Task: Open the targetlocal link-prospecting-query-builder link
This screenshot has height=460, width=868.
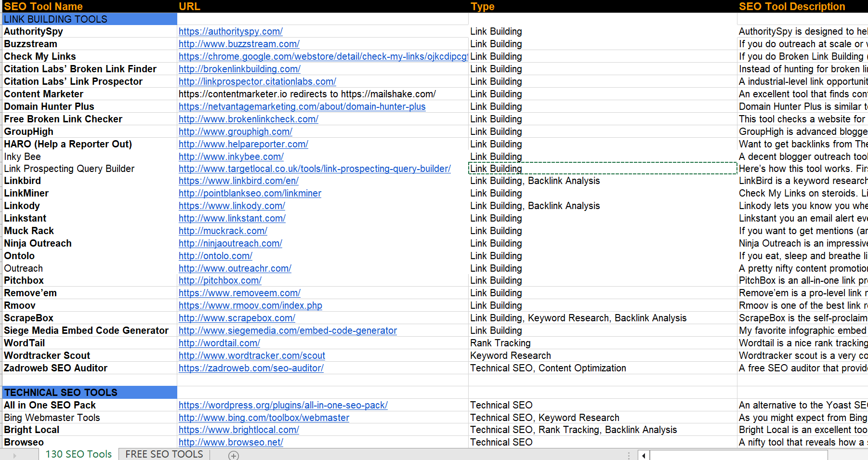Action: pos(315,169)
